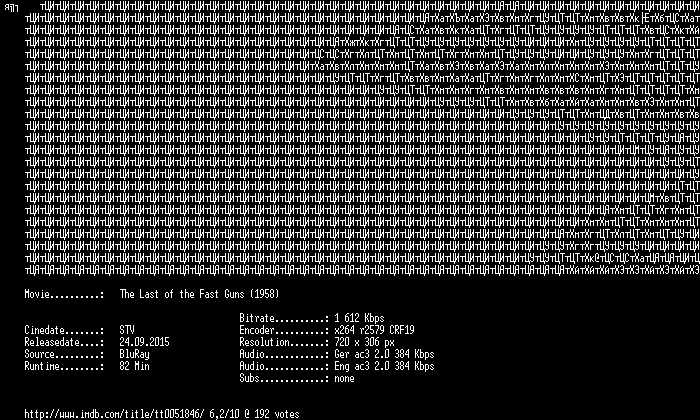Click the bitrate value 1 612 Kbps
The width and height of the screenshot is (700, 420).
tap(359, 318)
